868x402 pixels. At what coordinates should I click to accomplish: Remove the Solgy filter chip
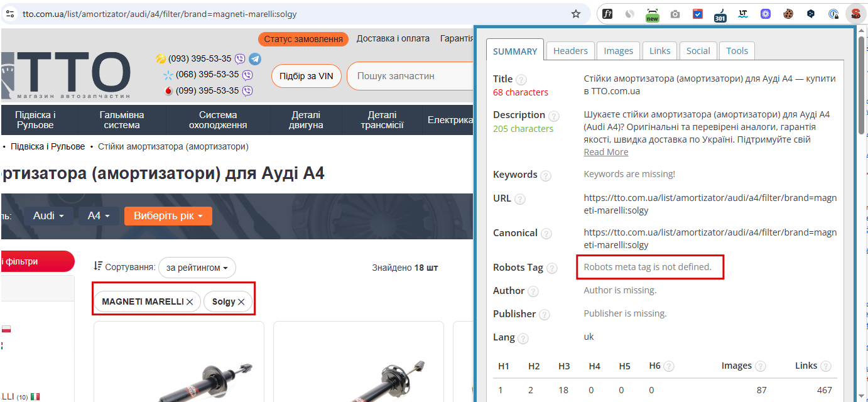pyautogui.click(x=241, y=302)
